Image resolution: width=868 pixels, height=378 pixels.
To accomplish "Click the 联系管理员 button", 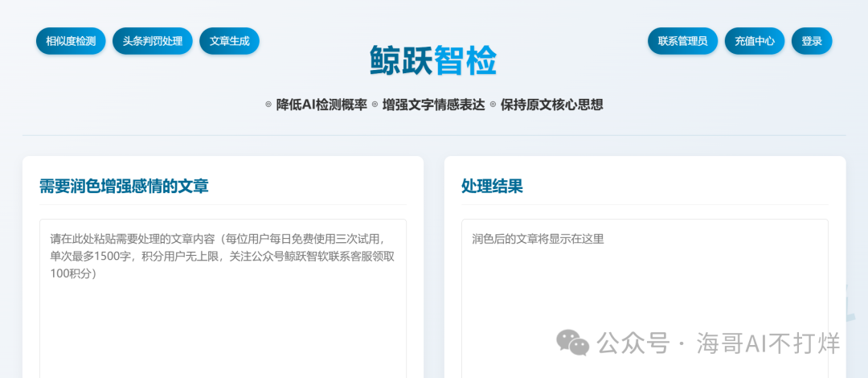I will point(682,41).
